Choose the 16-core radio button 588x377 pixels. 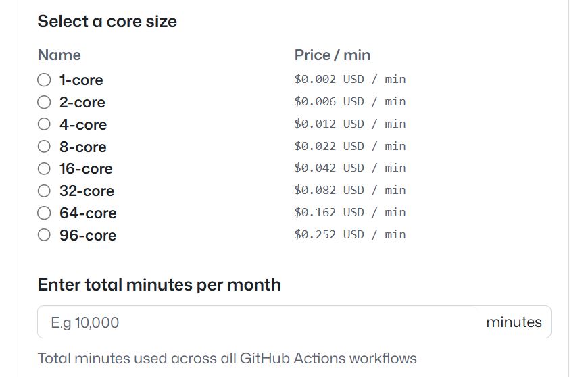(44, 168)
